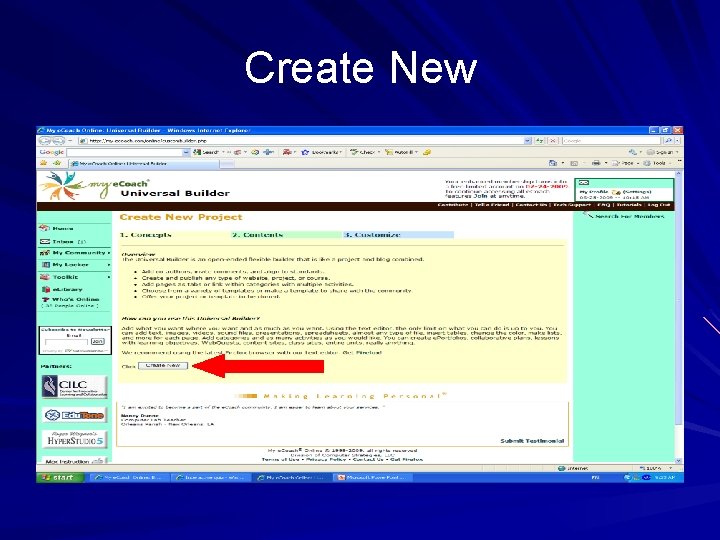Viewport: 720px width, 540px height.
Task: Click the Create New button
Action: coord(163,366)
